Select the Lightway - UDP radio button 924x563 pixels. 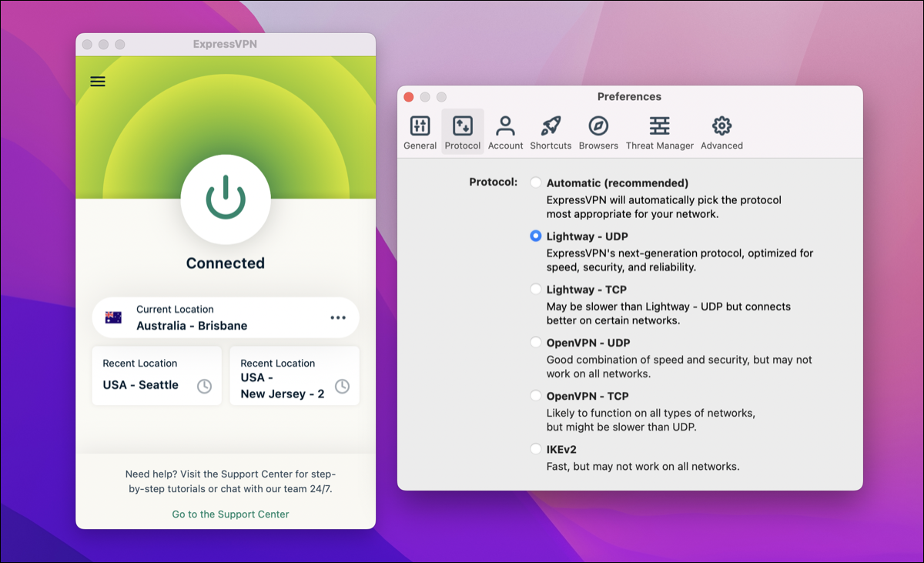[535, 236]
